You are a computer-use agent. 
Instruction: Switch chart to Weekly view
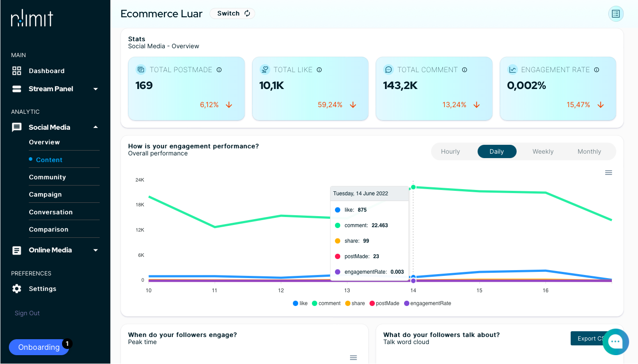click(543, 151)
